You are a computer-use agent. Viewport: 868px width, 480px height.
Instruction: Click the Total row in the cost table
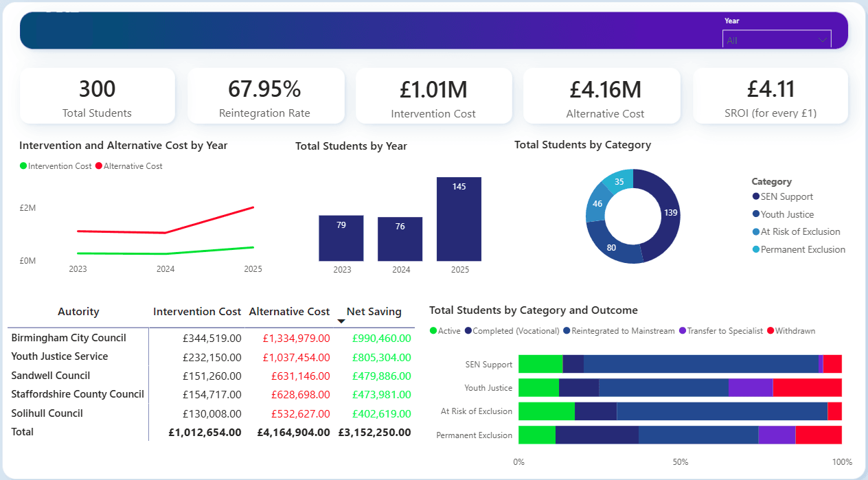23,432
